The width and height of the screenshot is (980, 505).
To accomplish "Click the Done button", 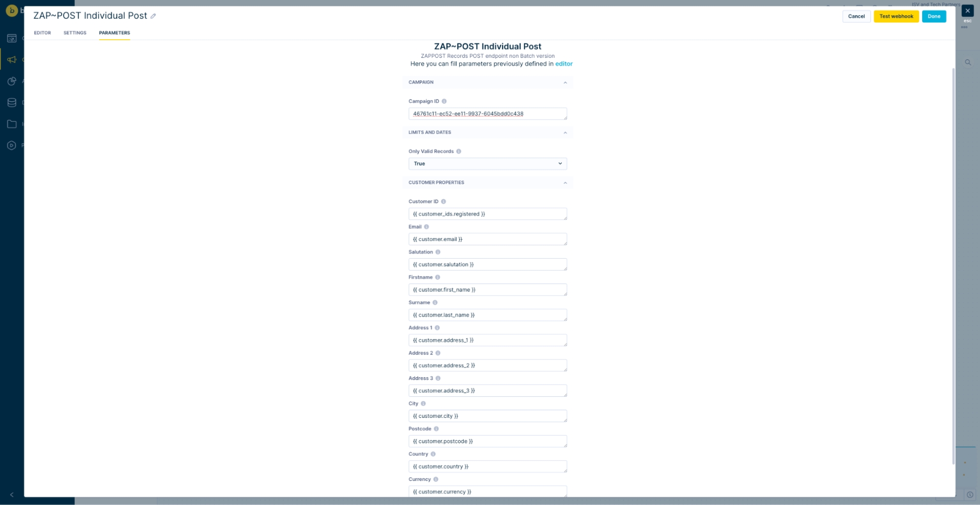I will pyautogui.click(x=933, y=16).
